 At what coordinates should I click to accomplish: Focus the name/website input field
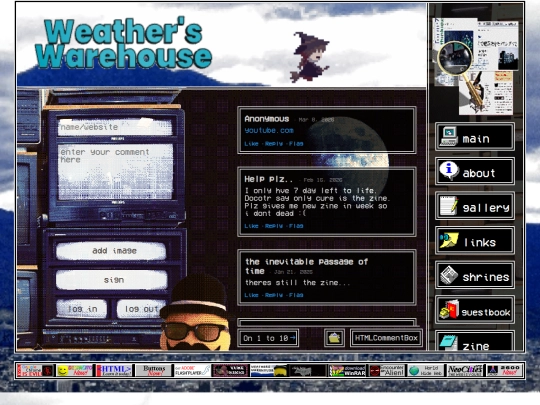coord(115,127)
